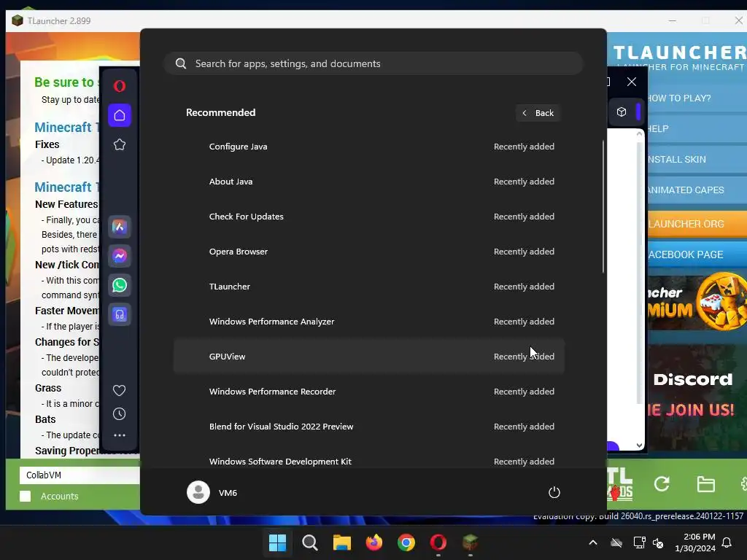747x560 pixels.
Task: Open File Explorer from taskbar
Action: click(341, 542)
